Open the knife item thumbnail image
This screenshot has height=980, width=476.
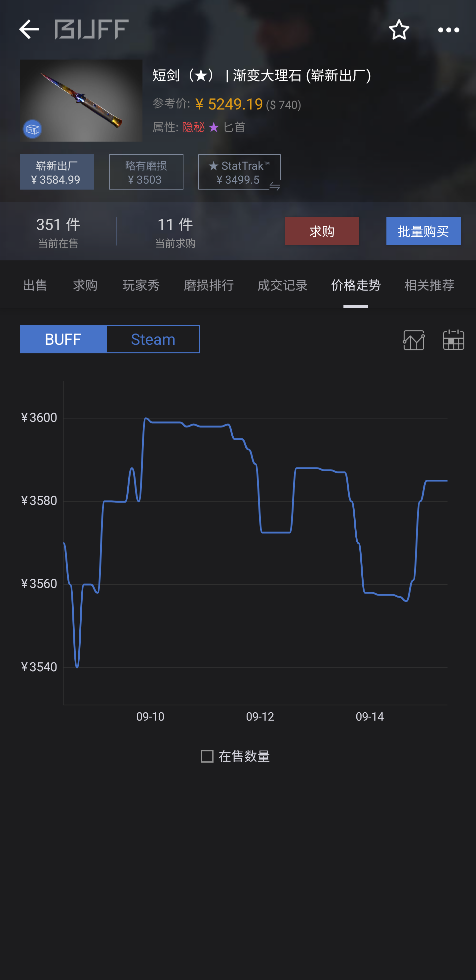click(81, 101)
